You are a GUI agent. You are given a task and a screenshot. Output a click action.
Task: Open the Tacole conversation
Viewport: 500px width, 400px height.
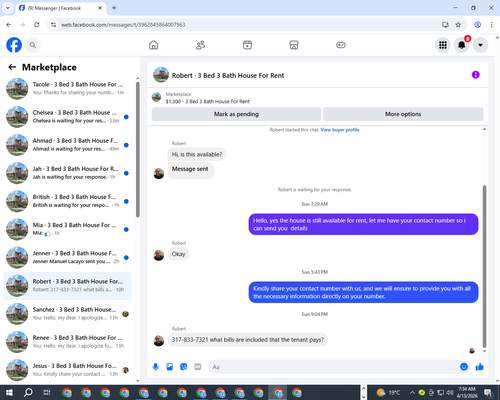pyautogui.click(x=67, y=89)
